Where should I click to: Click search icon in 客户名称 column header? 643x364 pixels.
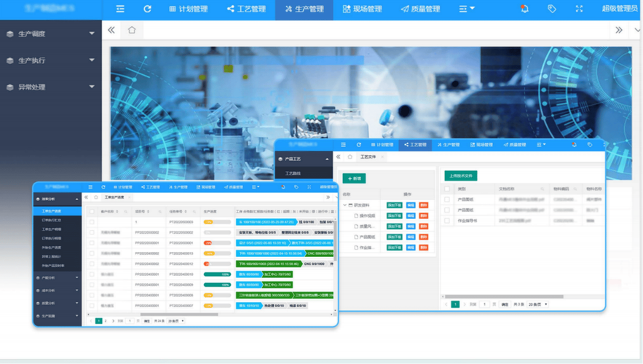click(x=126, y=212)
